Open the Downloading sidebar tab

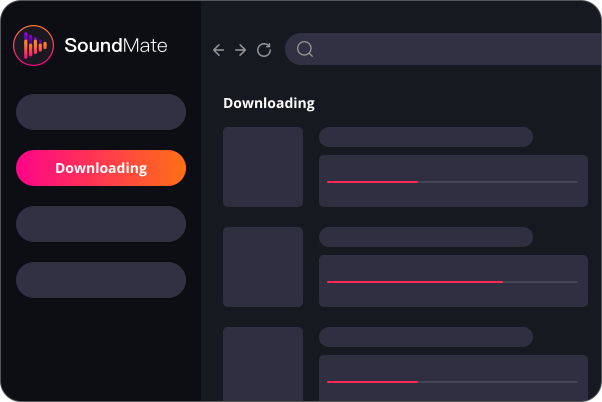tap(101, 168)
